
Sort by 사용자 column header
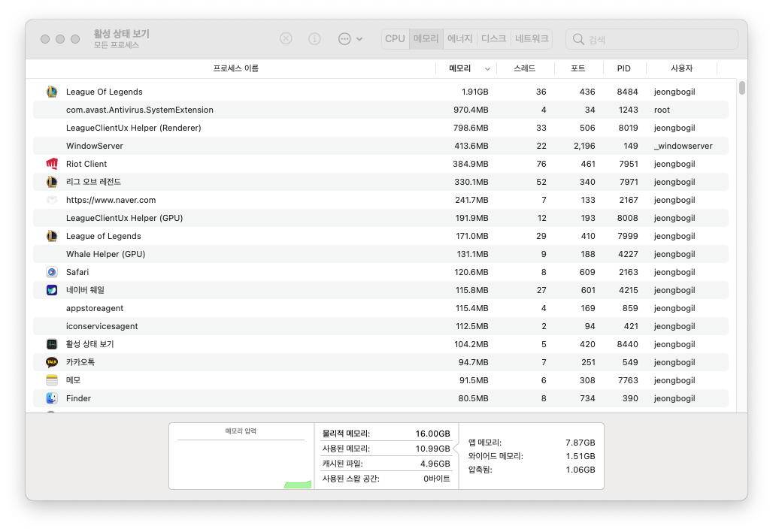click(x=682, y=68)
